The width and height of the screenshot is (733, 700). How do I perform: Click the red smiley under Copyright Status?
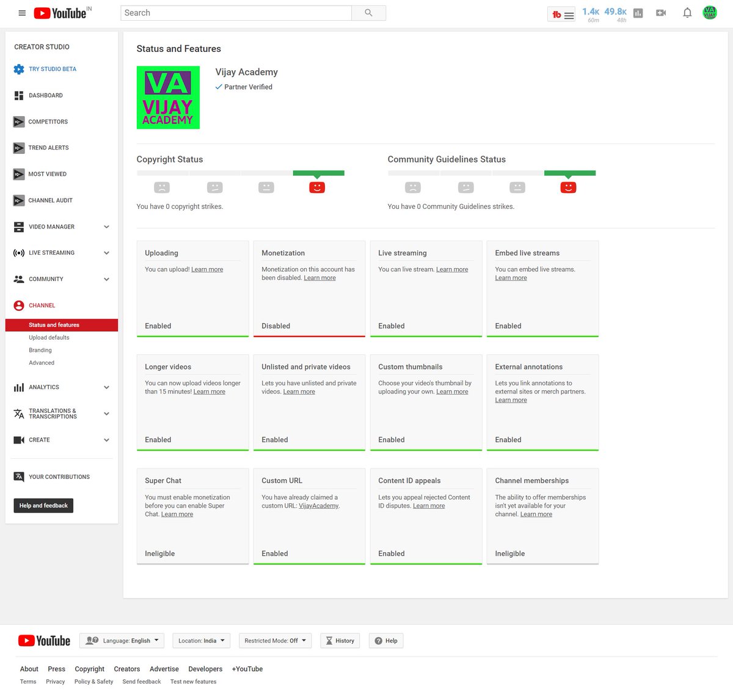(x=317, y=188)
